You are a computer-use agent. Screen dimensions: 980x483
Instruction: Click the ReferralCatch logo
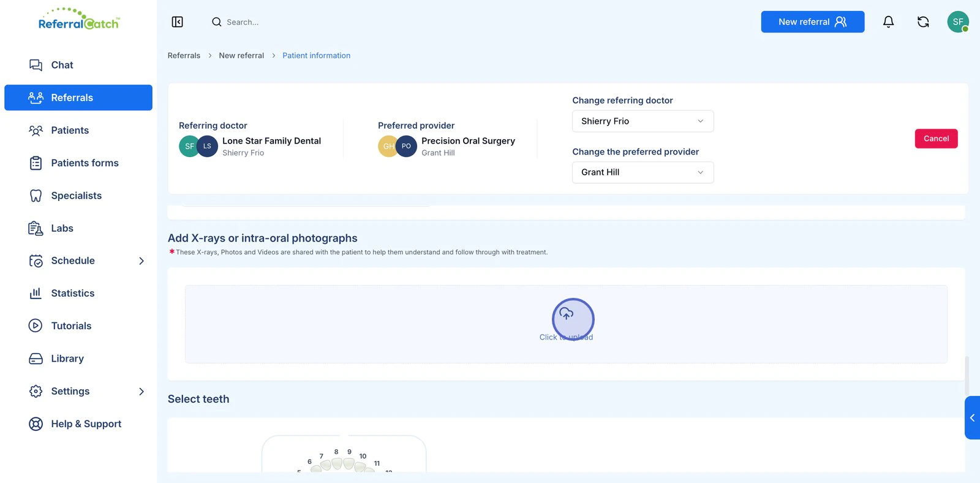point(79,20)
